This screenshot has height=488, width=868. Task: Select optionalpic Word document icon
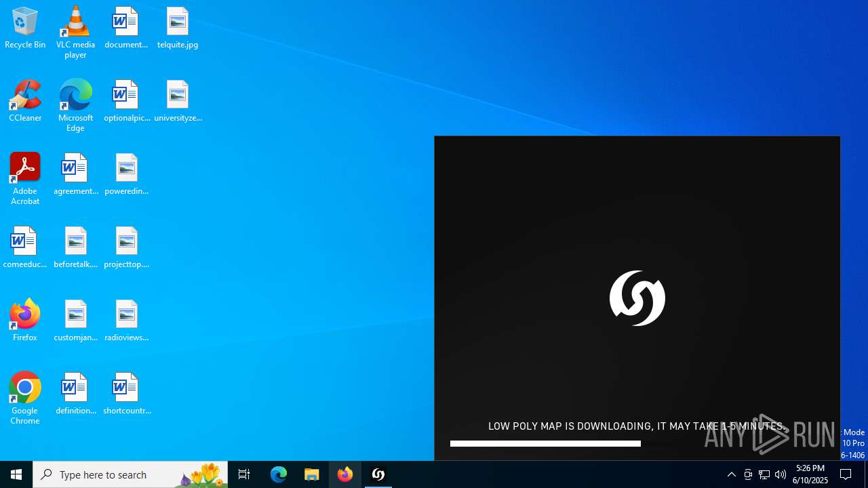coord(127,102)
